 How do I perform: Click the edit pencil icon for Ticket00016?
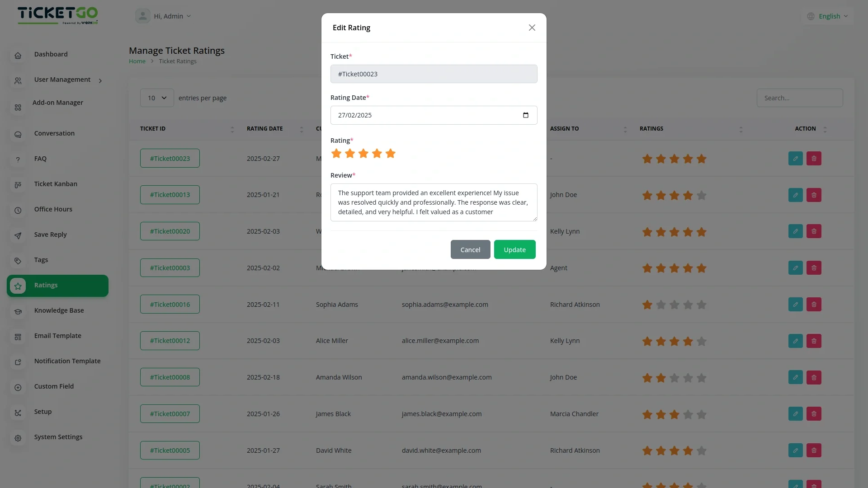795,305
